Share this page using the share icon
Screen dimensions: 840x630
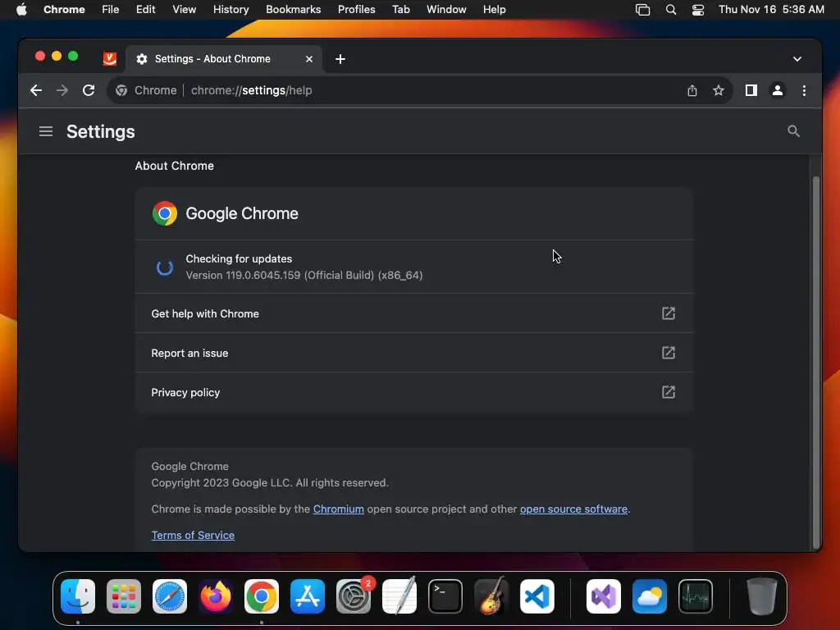tap(692, 90)
